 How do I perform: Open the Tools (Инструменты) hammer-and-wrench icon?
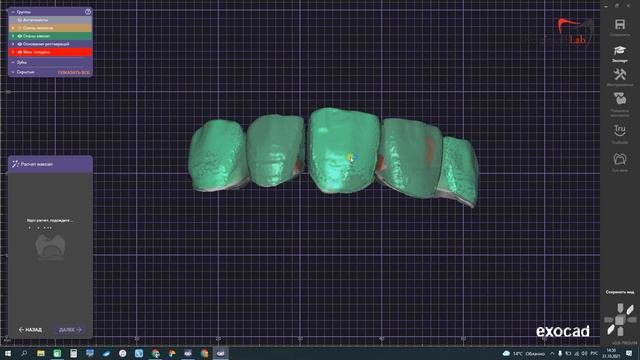(620, 74)
